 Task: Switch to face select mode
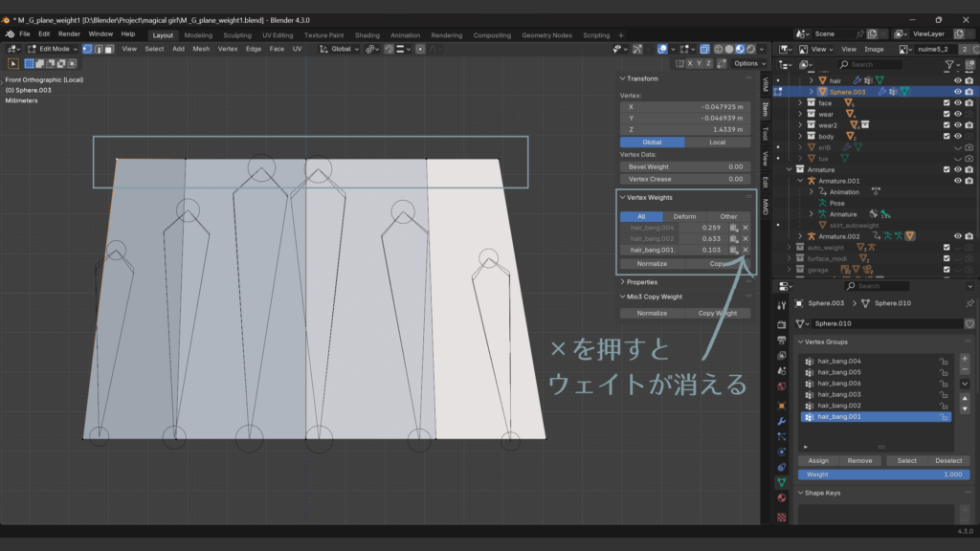coord(109,49)
